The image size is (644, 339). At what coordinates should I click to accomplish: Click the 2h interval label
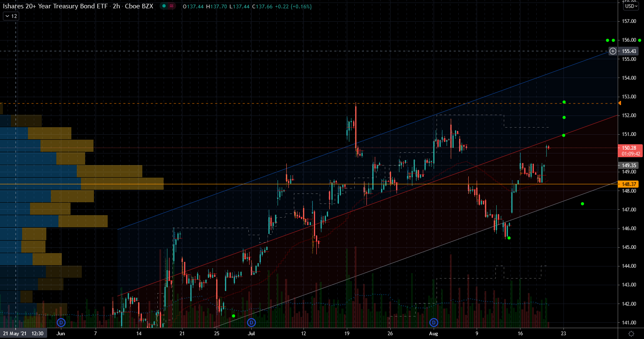coord(116,6)
